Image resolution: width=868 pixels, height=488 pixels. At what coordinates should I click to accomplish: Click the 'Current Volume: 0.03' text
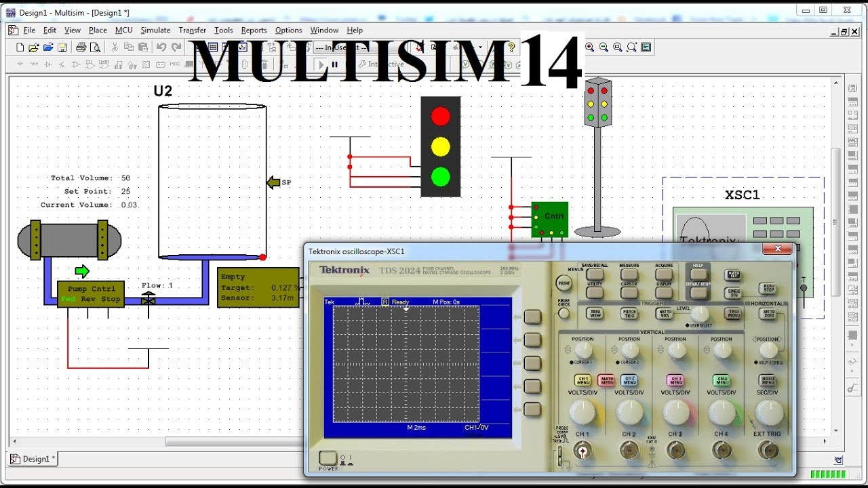[x=88, y=205]
